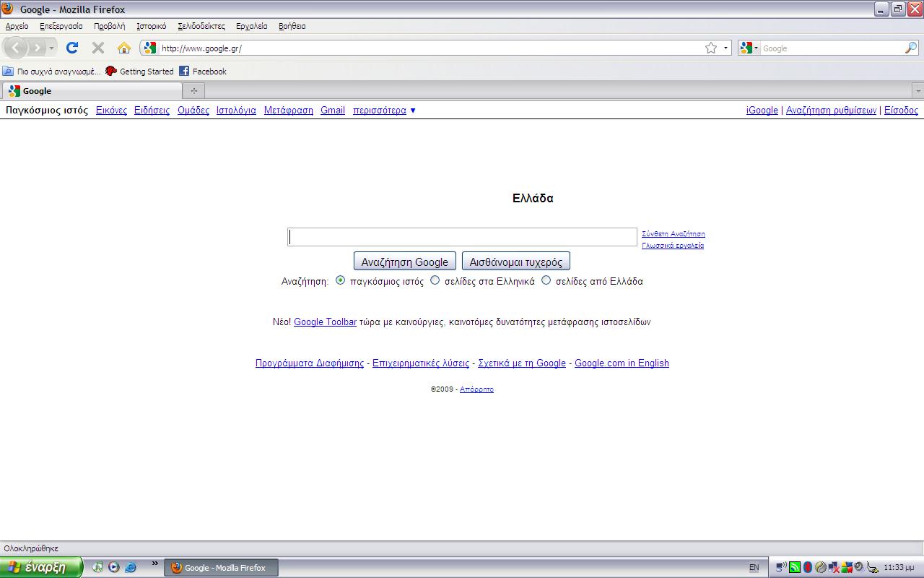This screenshot has width=924, height=578.
Task: Open the 'Πιο συχνά αναγνωσμέ...' bookmarks folder
Action: pos(52,72)
